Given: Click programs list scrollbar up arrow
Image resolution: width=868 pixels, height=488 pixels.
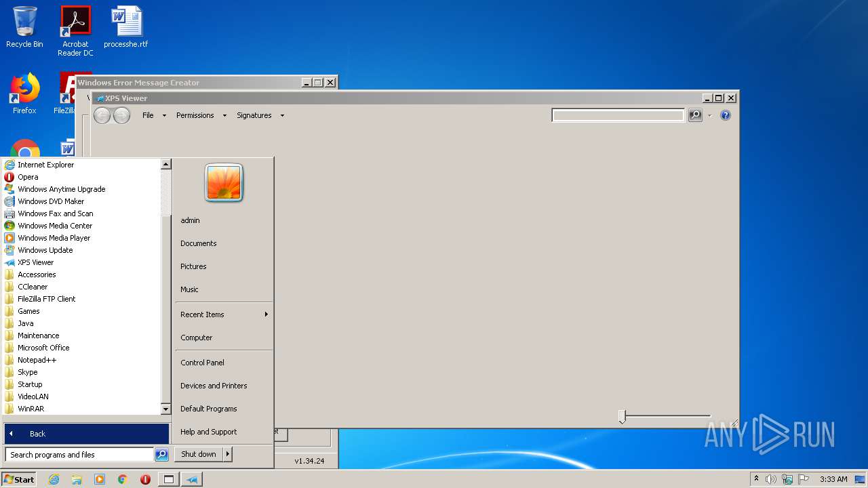Looking at the screenshot, I should pyautogui.click(x=165, y=164).
